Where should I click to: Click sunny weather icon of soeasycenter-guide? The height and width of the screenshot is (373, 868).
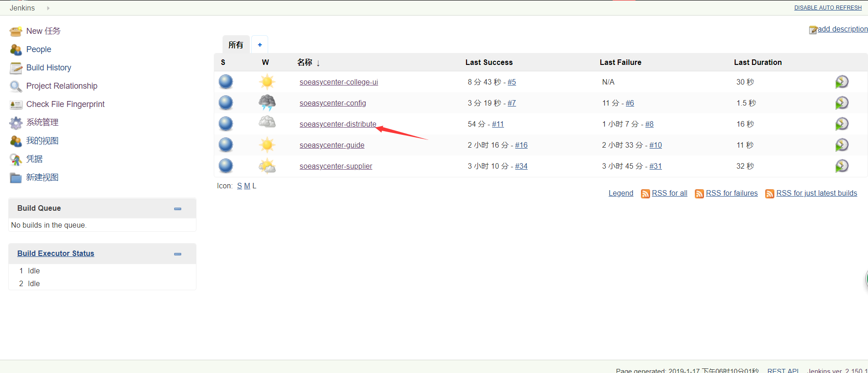tap(267, 145)
